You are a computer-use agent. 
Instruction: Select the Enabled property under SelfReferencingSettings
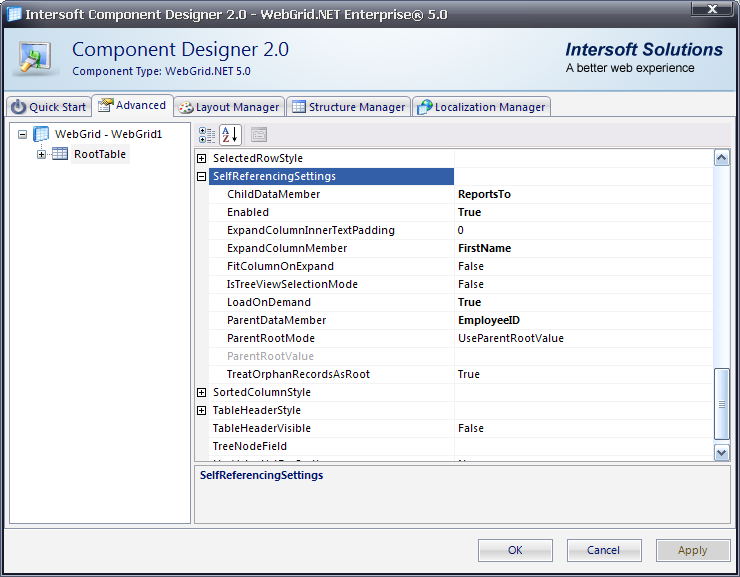[x=331, y=212]
